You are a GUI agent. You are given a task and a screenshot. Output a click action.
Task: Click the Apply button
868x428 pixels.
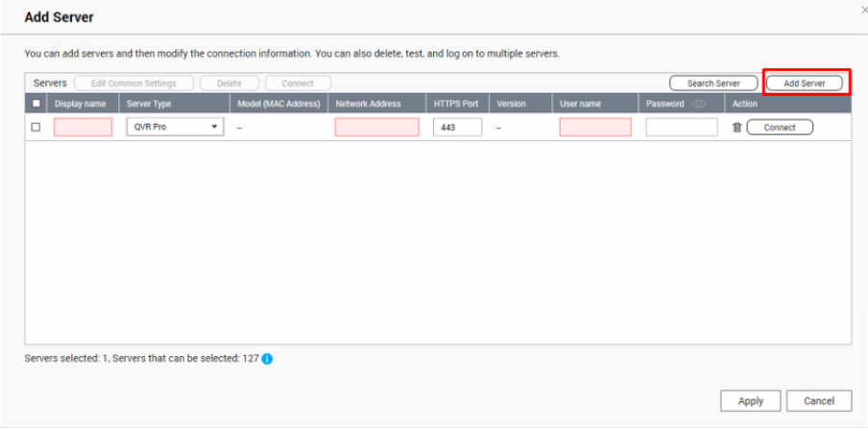(x=751, y=401)
